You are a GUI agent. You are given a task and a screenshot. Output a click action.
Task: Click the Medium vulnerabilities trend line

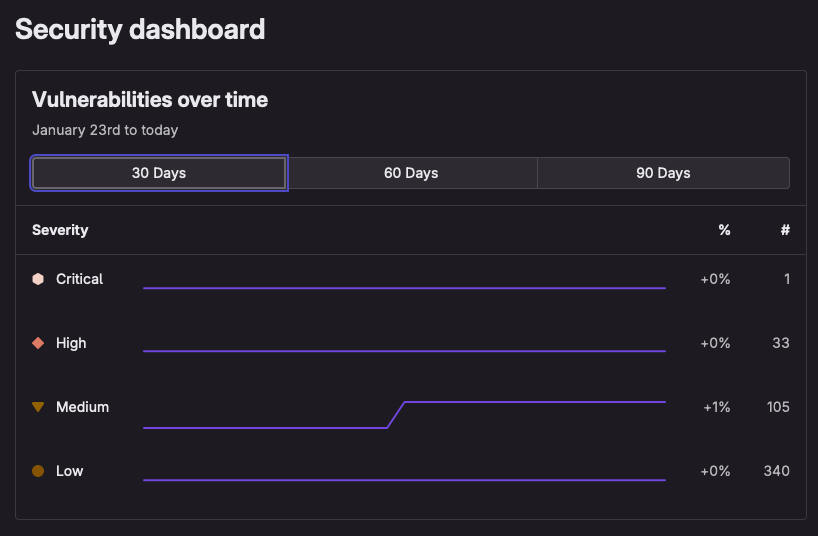pos(530,402)
